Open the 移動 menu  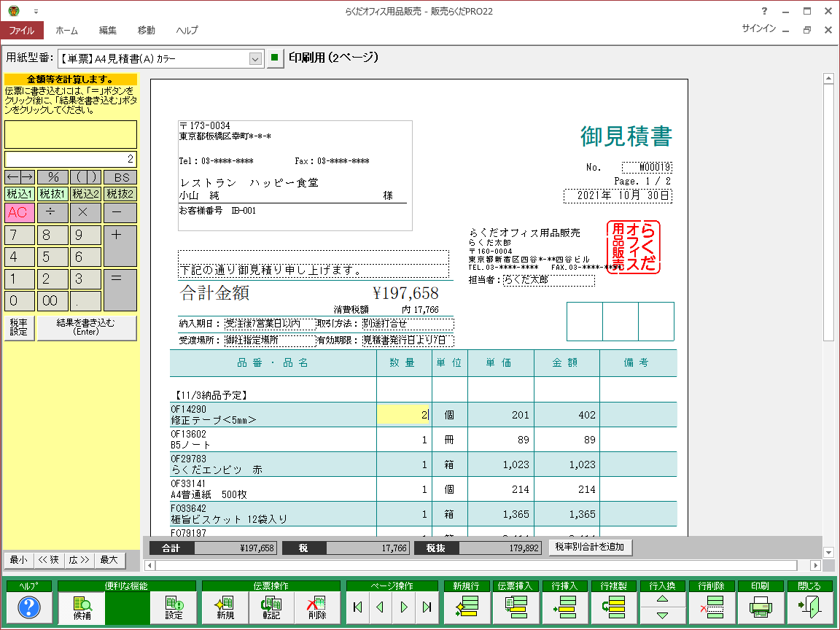147,31
